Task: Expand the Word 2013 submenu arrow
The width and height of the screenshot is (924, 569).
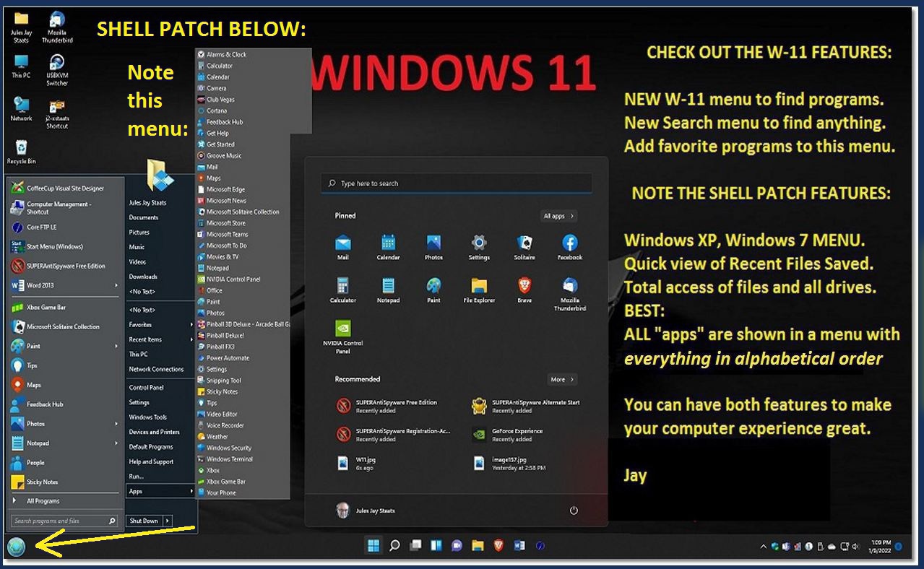Action: coord(116,285)
